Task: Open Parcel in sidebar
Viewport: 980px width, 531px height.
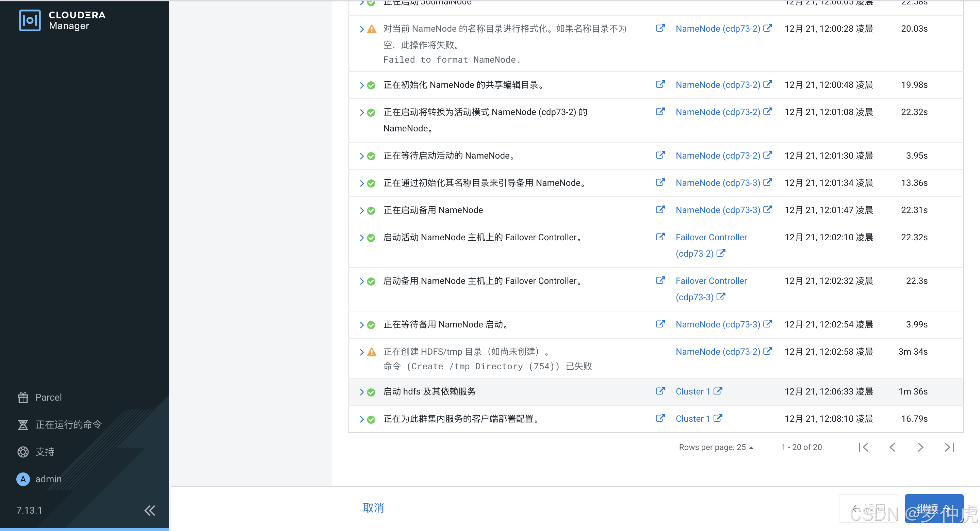Action: point(48,397)
